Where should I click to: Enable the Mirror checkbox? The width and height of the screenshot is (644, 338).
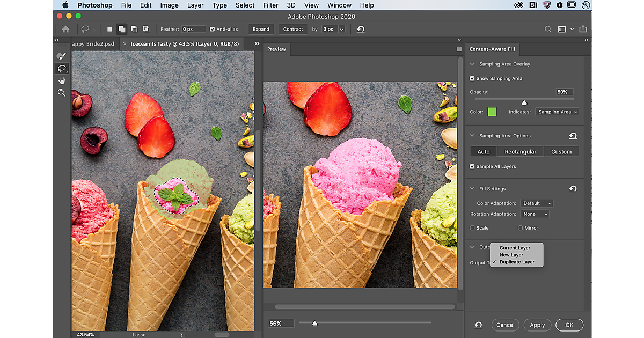click(520, 228)
